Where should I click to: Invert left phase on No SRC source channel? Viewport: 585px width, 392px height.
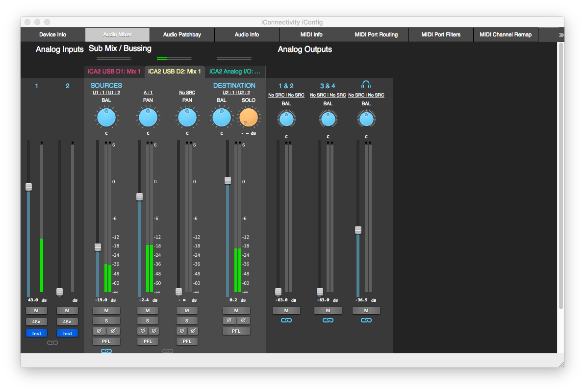[182, 331]
